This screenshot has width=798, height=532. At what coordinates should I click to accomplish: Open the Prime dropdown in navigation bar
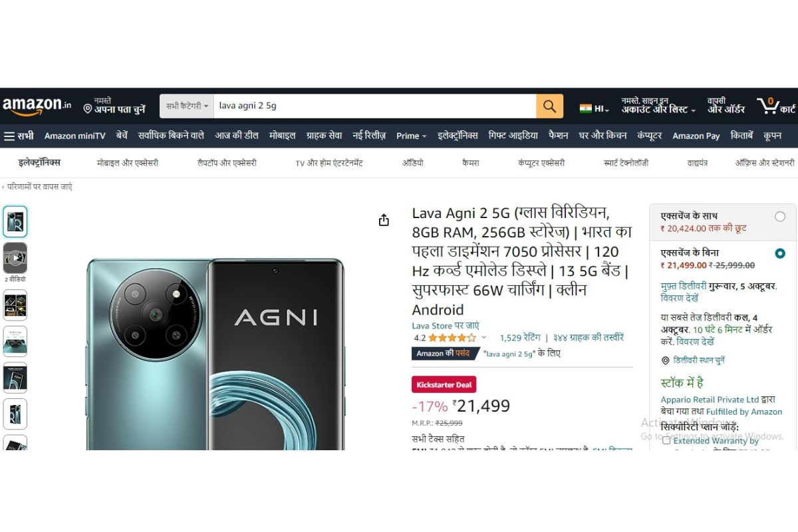[x=412, y=136]
